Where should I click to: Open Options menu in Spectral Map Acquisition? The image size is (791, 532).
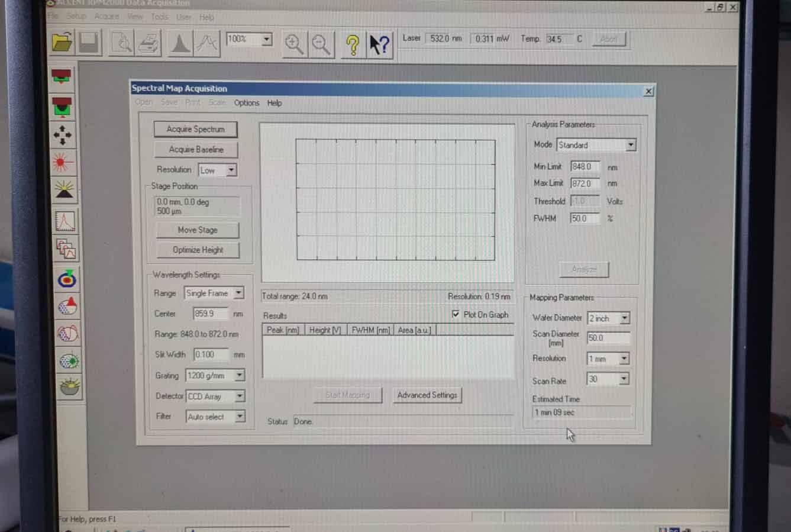[x=246, y=103]
